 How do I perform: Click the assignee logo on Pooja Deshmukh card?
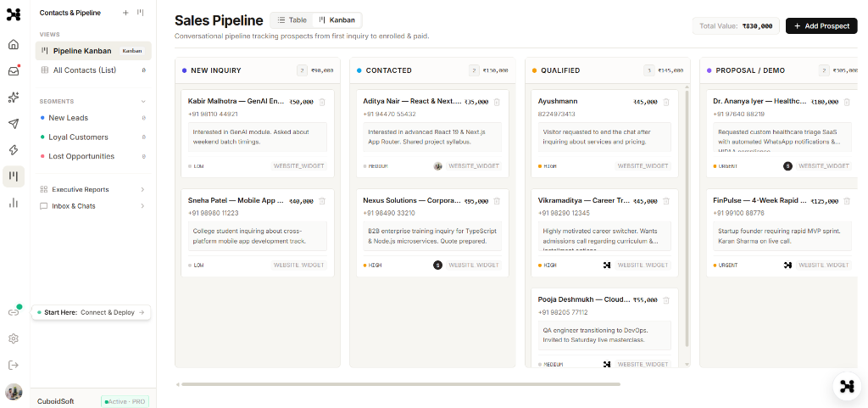click(x=607, y=364)
